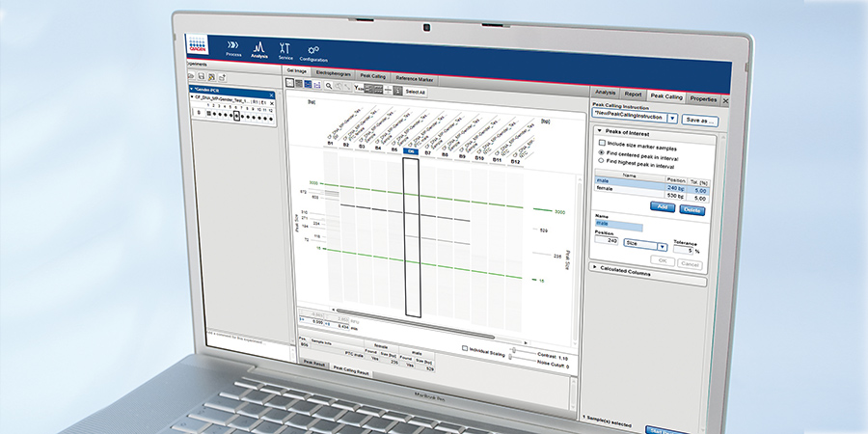
Task: Click the gel image horizontal scrollbar
Action: point(415,323)
